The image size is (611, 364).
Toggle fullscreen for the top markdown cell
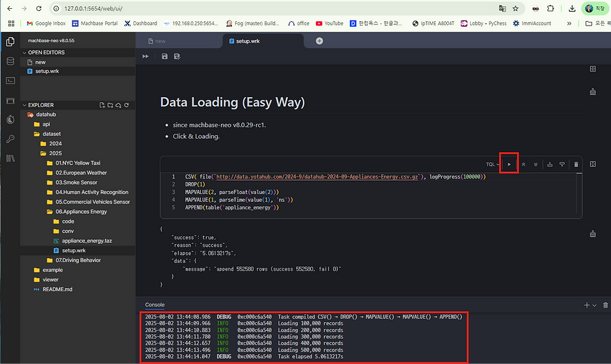pos(593,69)
